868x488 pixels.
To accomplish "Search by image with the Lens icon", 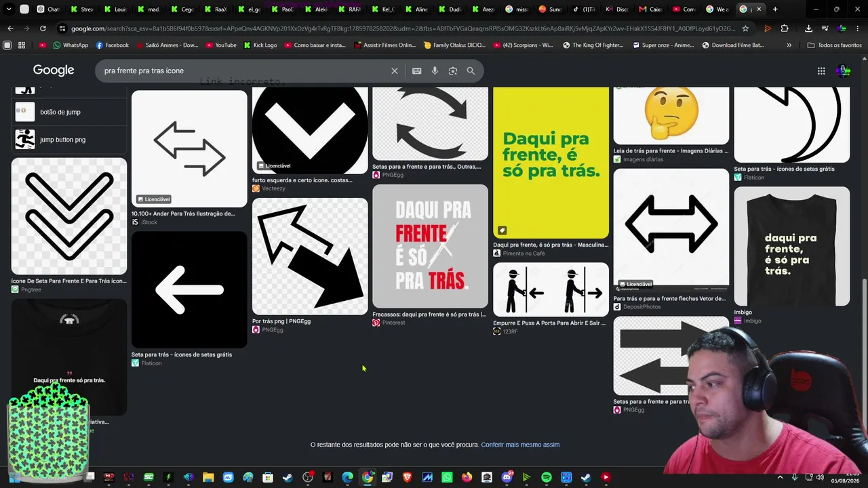I will (x=453, y=70).
